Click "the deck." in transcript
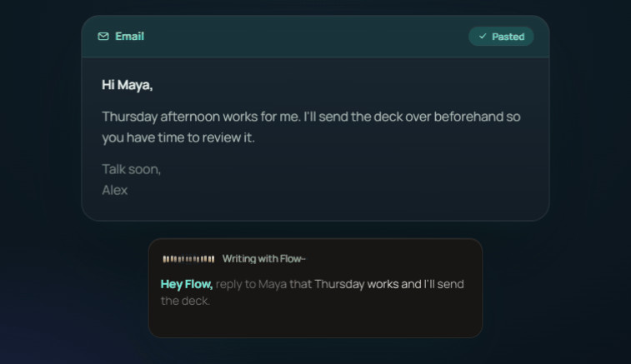631x364 pixels. click(185, 301)
